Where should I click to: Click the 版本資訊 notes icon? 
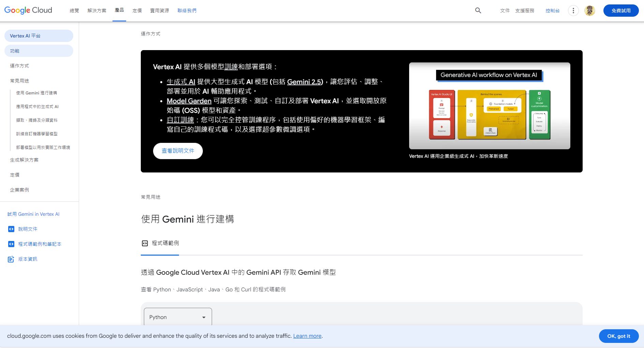[x=11, y=259]
